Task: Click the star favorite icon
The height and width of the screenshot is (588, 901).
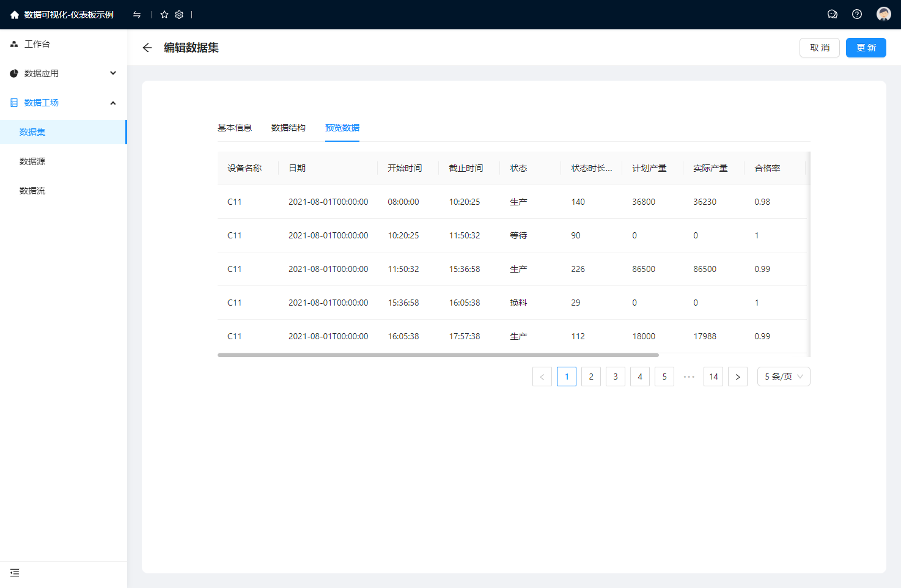Action: pyautogui.click(x=164, y=15)
